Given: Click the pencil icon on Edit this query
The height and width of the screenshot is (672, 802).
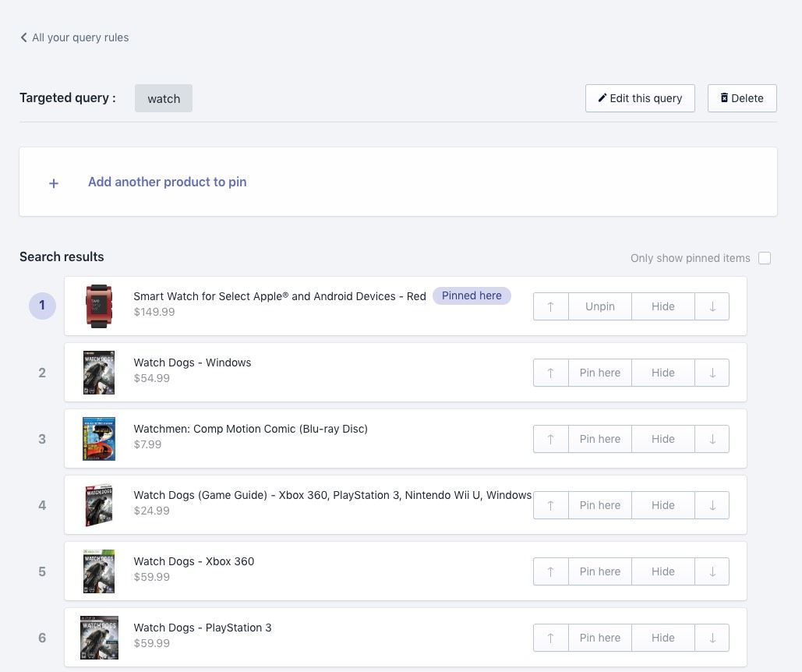Looking at the screenshot, I should [x=601, y=98].
